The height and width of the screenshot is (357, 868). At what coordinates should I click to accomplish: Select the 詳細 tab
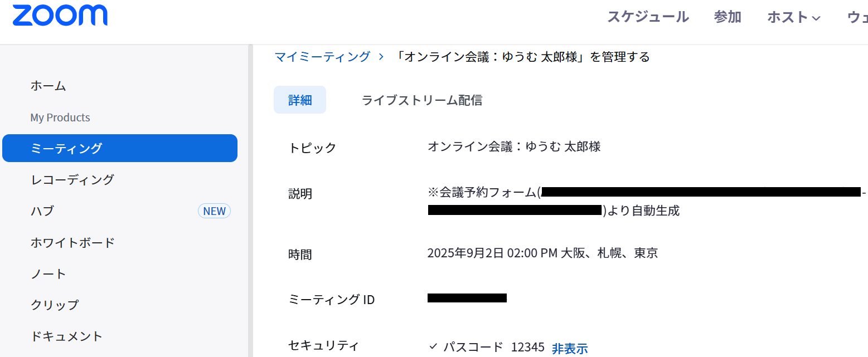tap(300, 100)
